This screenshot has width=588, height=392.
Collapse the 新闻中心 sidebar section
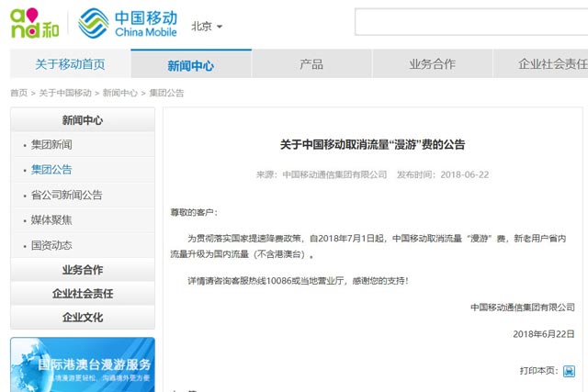pos(83,120)
